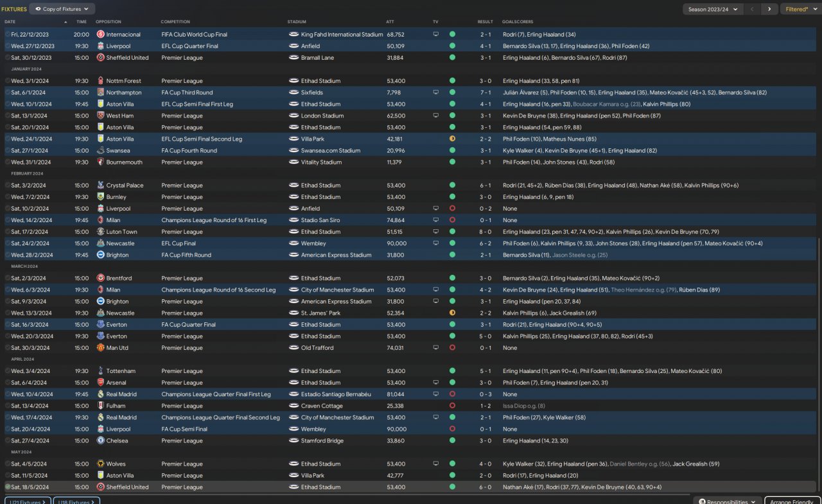Toggle the row selector for Sat, 18/5/2024
The image size is (822, 504).
pyautogui.click(x=7, y=487)
